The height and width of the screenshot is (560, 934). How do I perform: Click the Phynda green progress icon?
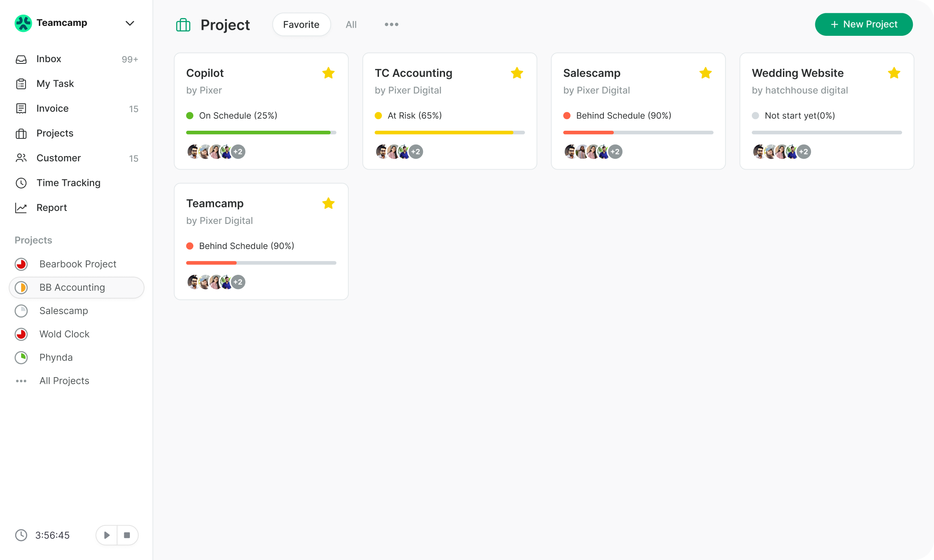pyautogui.click(x=21, y=357)
